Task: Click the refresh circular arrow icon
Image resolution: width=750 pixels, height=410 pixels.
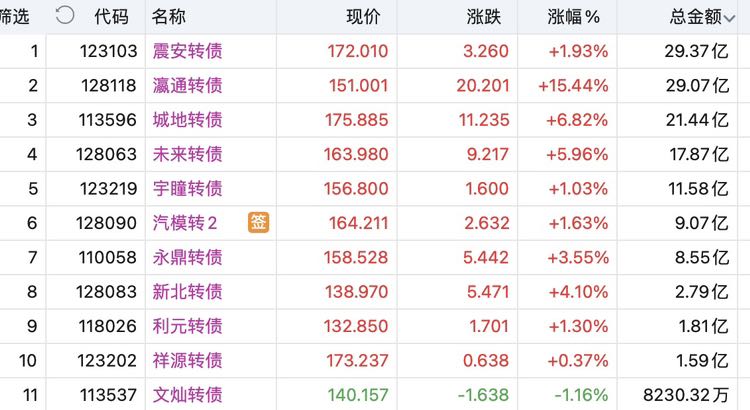Action: click(65, 15)
